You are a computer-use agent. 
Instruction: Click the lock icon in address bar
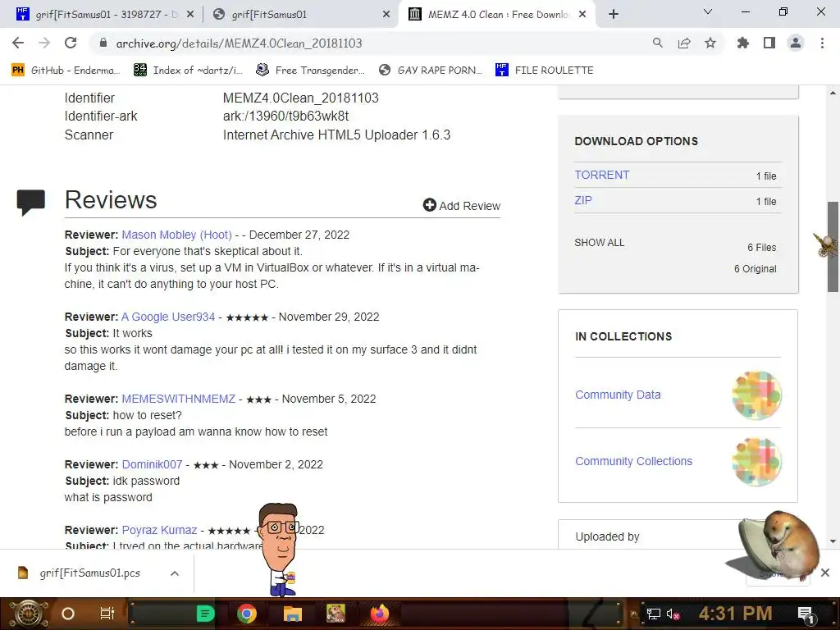103,43
